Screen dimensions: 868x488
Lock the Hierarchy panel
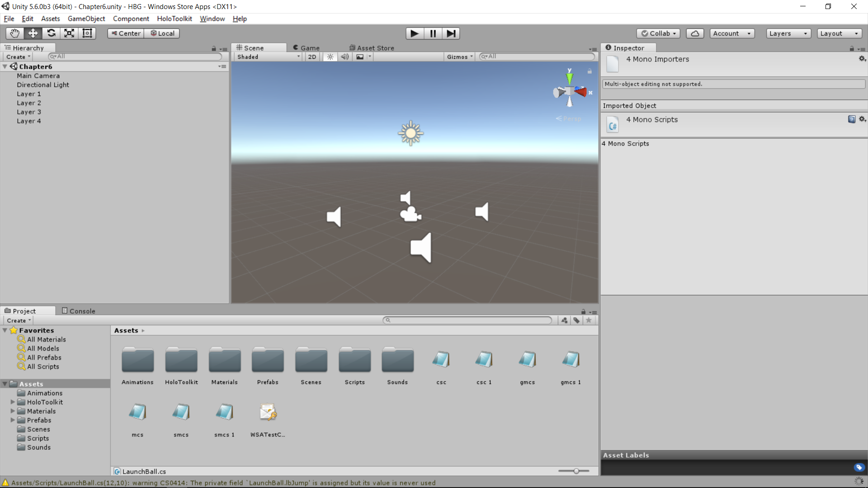214,49
